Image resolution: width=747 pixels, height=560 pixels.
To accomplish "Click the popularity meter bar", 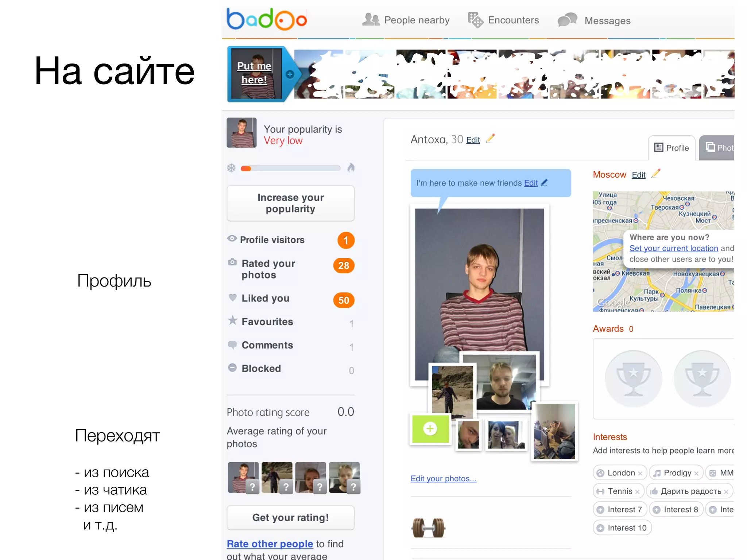I will [291, 168].
